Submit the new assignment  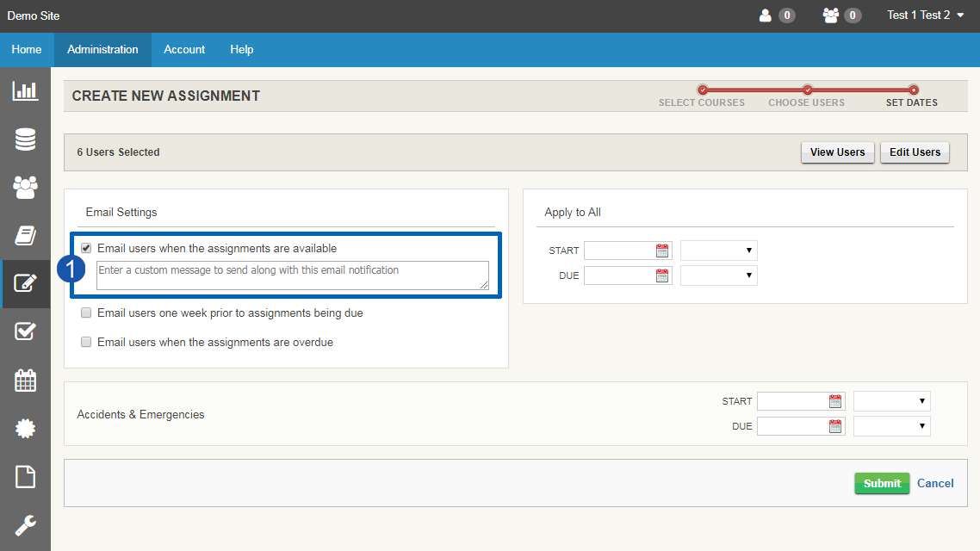coord(882,483)
